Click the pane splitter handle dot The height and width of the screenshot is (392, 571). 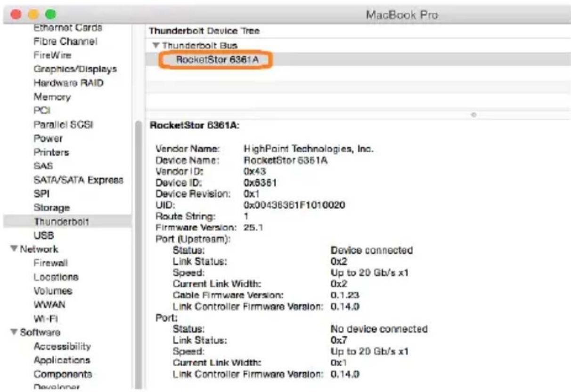(473, 114)
